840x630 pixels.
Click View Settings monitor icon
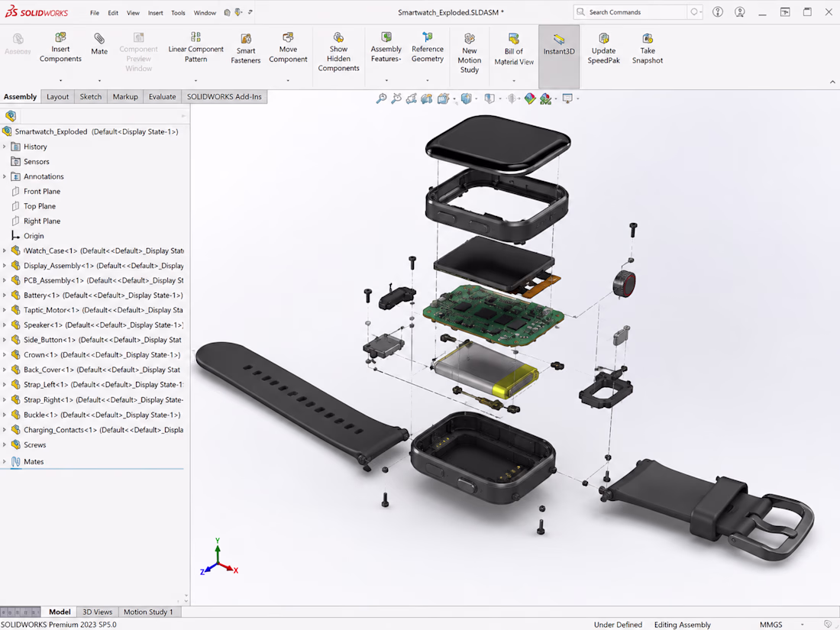click(567, 99)
